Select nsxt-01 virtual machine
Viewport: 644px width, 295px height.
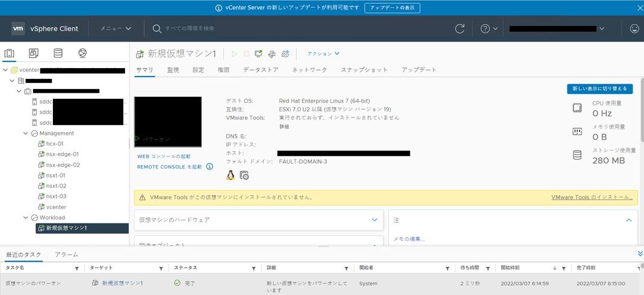(56, 175)
